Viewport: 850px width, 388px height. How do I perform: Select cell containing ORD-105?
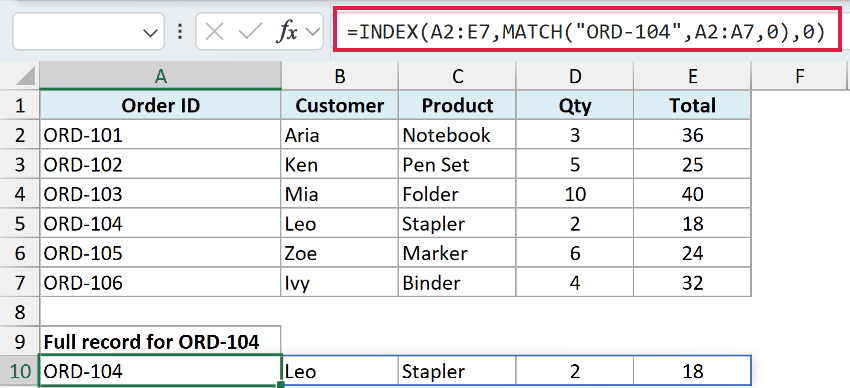[160, 253]
